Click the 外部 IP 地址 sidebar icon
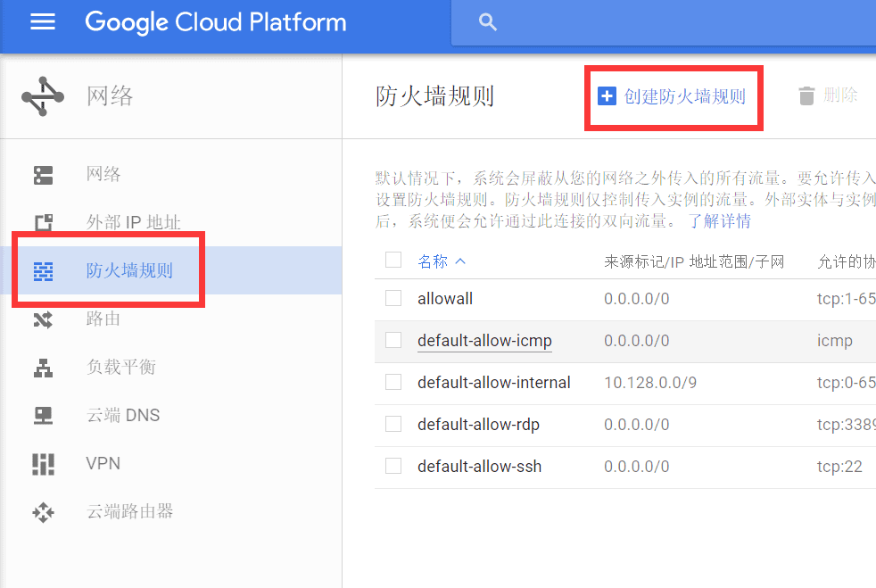876x588 pixels. (43, 222)
